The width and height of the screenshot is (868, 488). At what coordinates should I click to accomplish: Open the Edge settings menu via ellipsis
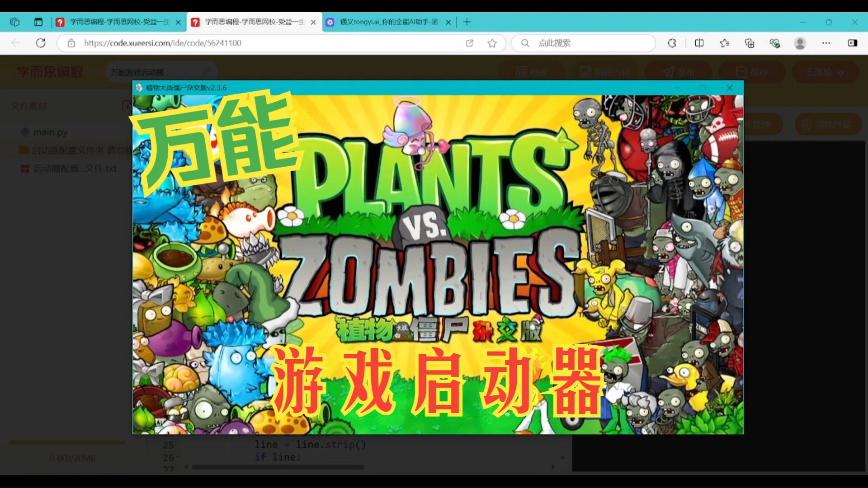pos(826,43)
